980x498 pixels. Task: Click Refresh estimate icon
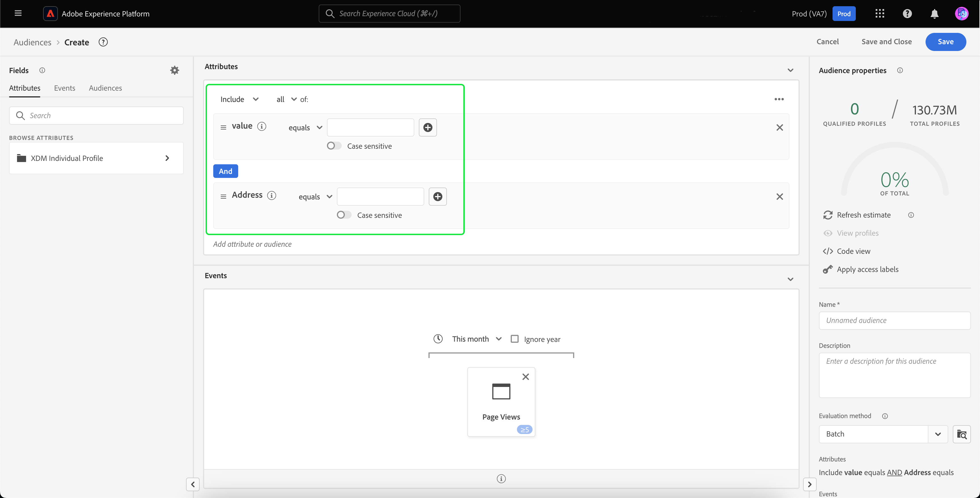coord(828,215)
